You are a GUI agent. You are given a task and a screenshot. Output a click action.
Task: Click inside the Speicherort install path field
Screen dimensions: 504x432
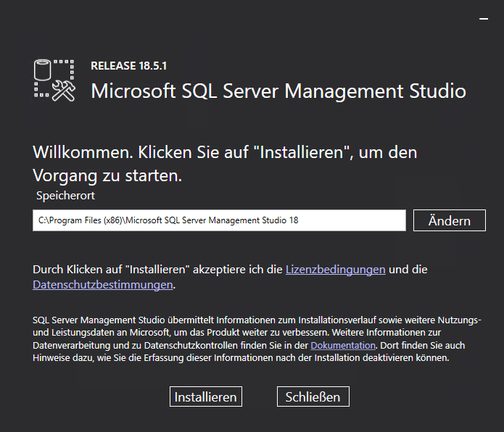218,220
